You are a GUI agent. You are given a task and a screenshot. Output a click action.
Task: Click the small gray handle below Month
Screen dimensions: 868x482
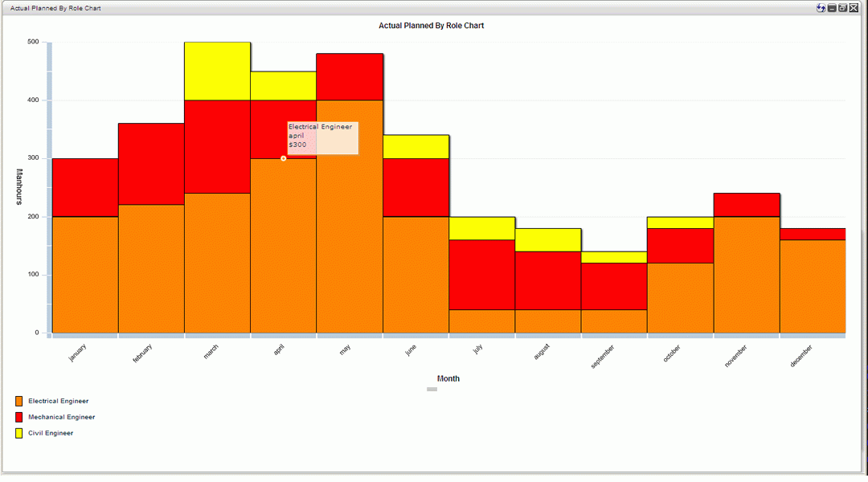click(x=432, y=390)
